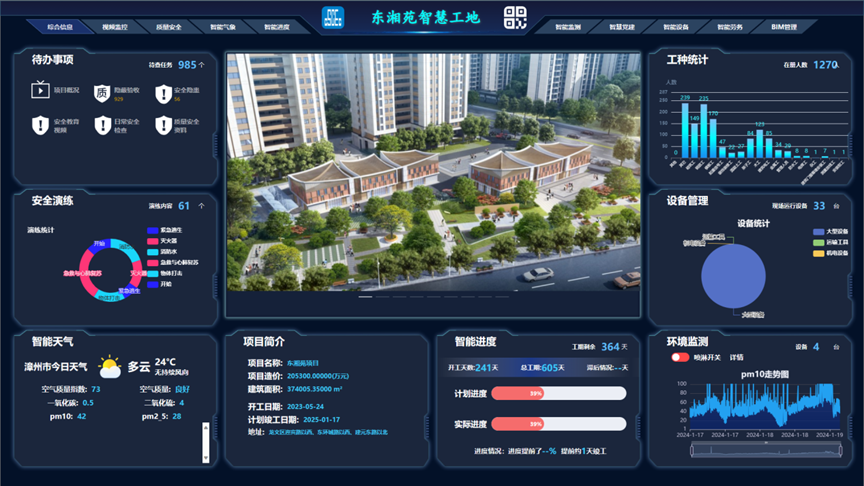Switch to the BIM管理 tab
Screen dimensions: 864x486
pos(784,26)
